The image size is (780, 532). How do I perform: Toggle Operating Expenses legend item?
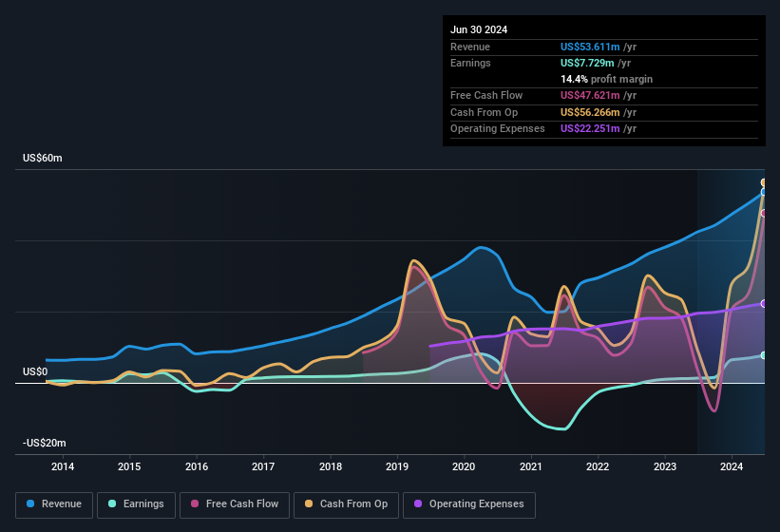469,504
